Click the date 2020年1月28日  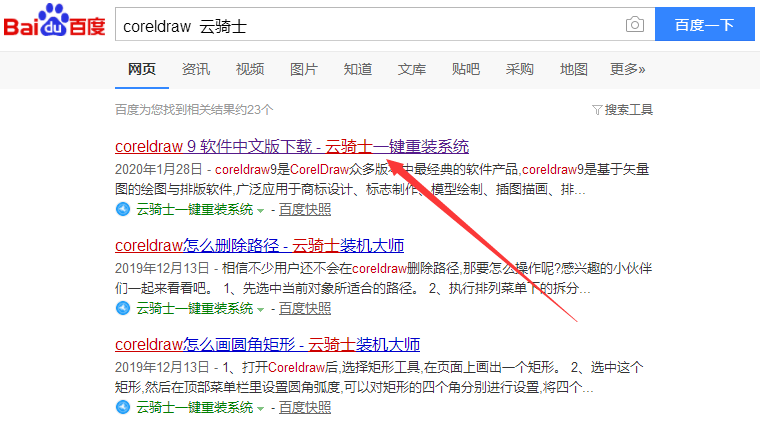pyautogui.click(x=158, y=169)
